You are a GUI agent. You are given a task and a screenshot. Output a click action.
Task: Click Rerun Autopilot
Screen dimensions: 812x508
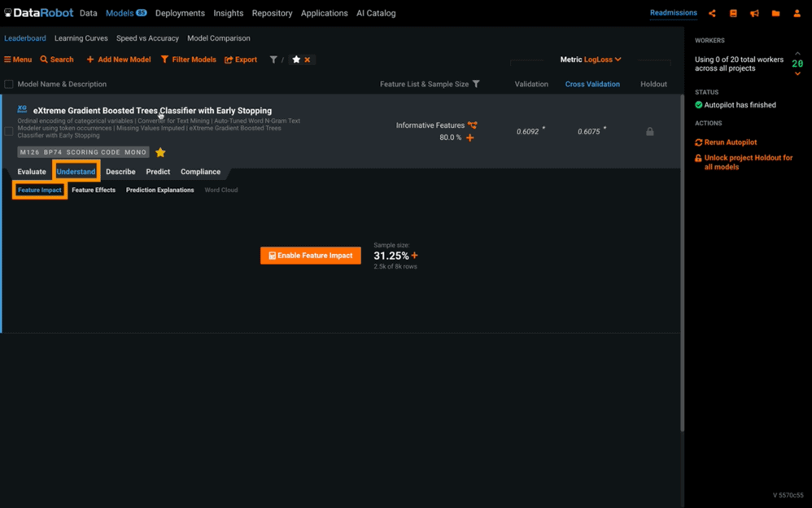tap(726, 142)
